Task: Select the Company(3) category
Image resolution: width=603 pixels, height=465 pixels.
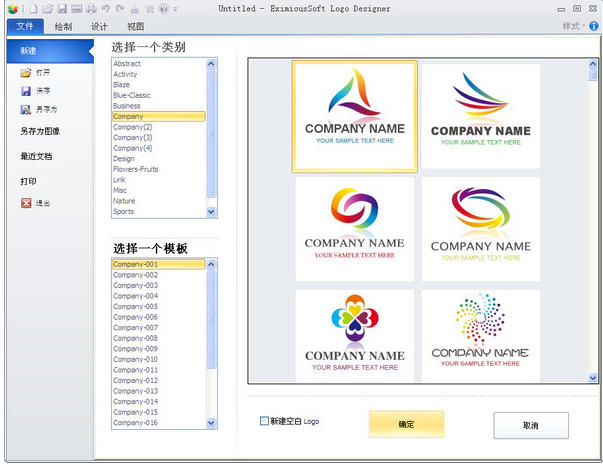Action: click(x=159, y=138)
